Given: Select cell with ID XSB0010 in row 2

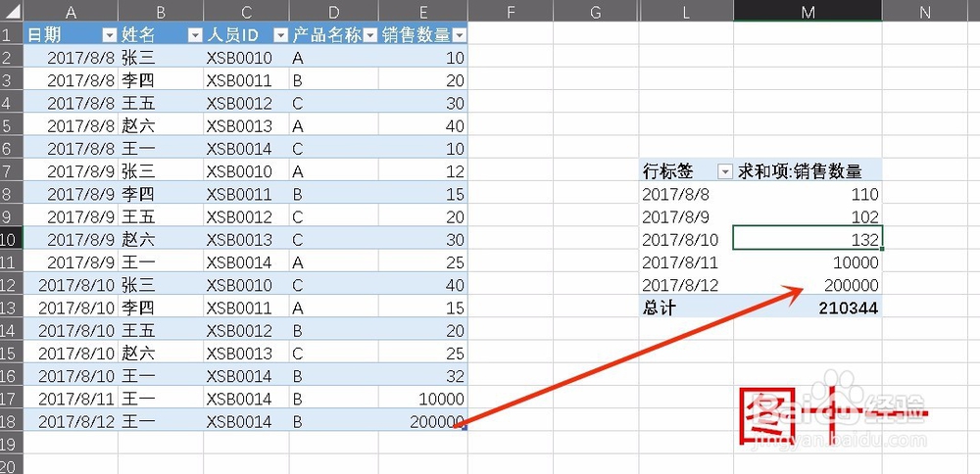Looking at the screenshot, I should [x=246, y=58].
